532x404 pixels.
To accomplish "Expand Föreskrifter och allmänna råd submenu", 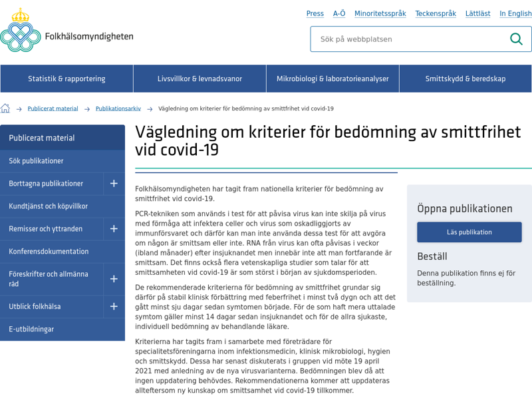I will point(114,279).
